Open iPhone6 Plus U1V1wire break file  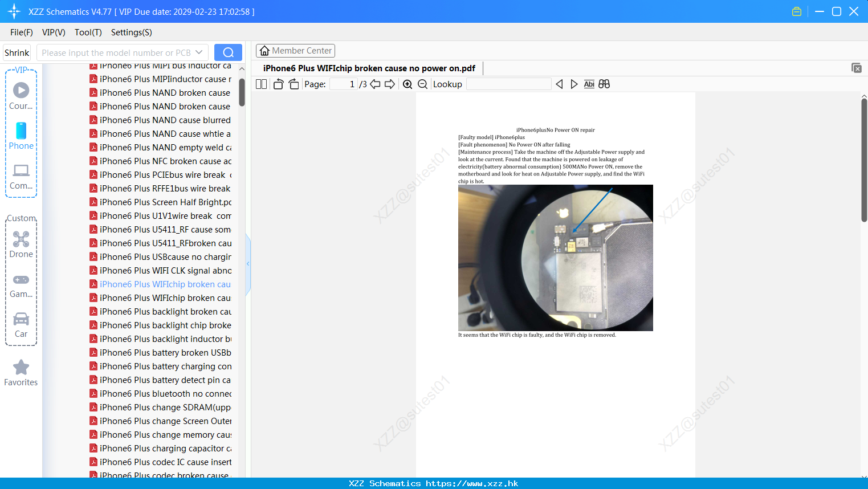click(166, 216)
